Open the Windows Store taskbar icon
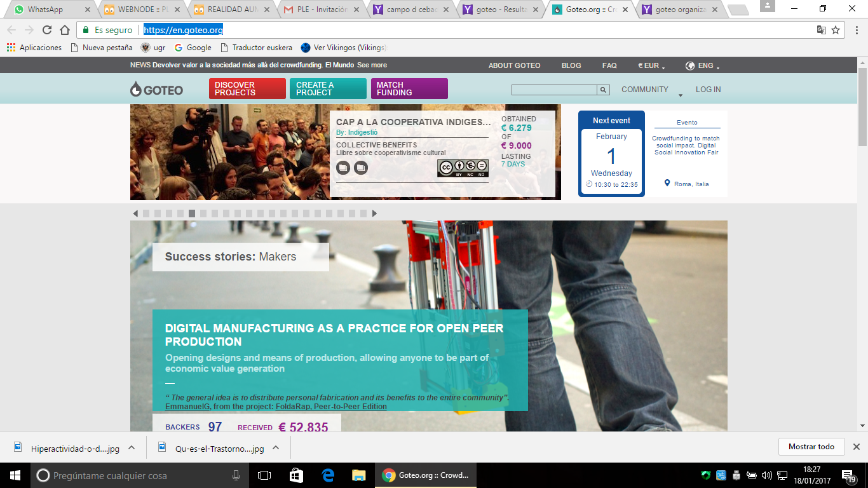Image resolution: width=868 pixels, height=488 pixels. (296, 475)
